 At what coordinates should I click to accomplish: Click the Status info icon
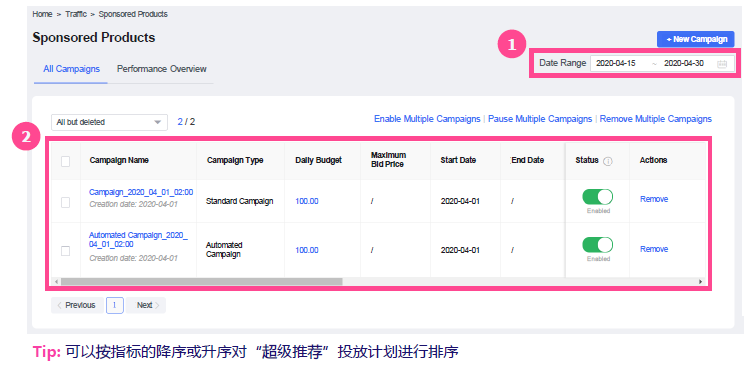click(x=607, y=161)
